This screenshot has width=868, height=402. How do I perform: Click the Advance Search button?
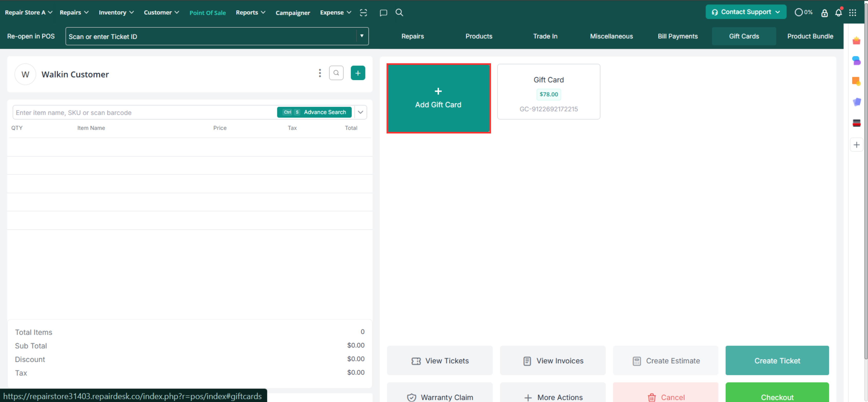[314, 112]
